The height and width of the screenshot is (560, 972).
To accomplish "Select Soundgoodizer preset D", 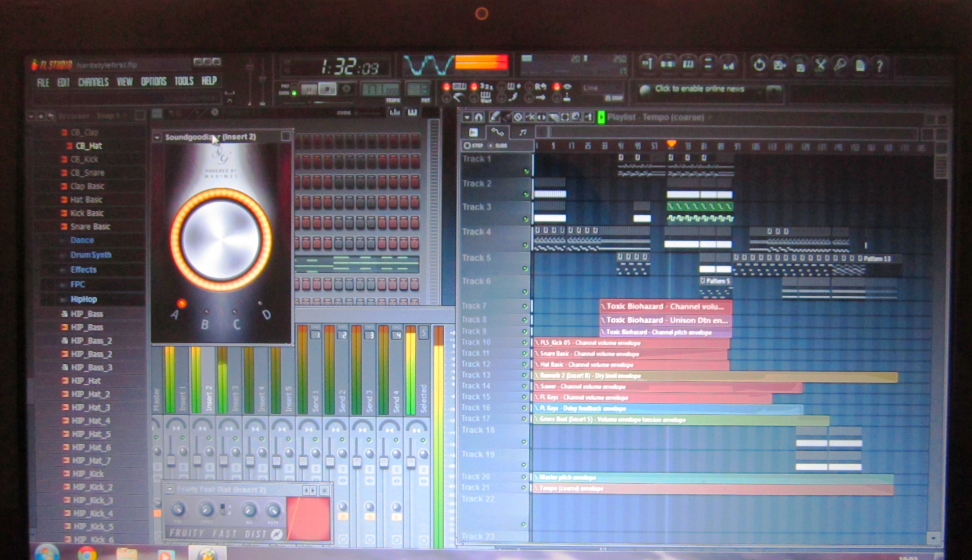I will click(x=260, y=304).
